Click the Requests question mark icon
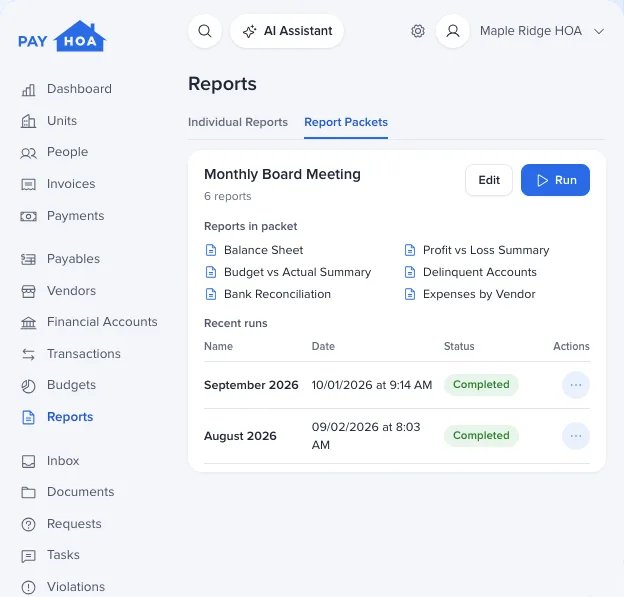This screenshot has height=597, width=624. 28,525
